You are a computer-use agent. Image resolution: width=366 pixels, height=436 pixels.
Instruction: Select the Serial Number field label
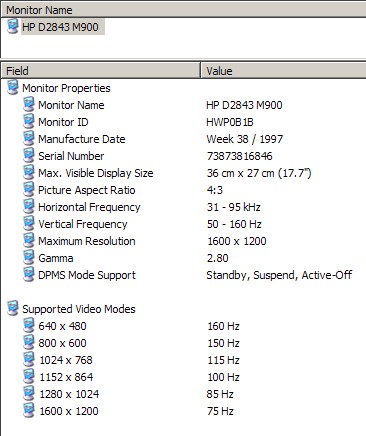pos(71,156)
